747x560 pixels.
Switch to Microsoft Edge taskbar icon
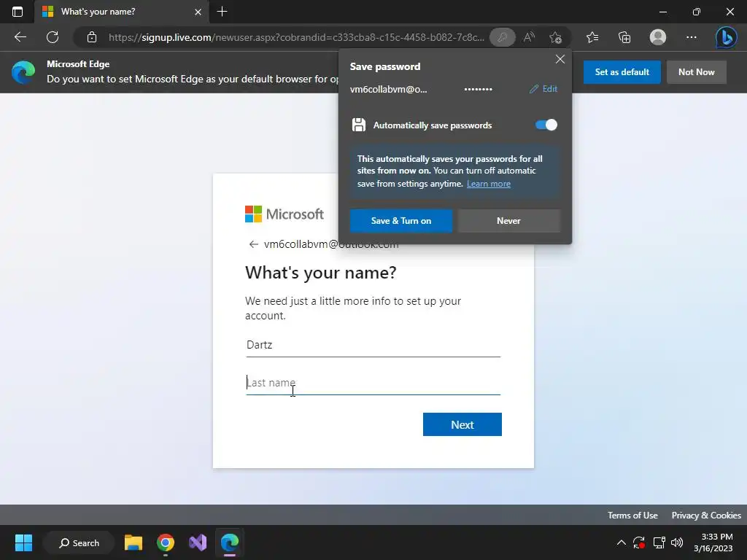click(230, 542)
